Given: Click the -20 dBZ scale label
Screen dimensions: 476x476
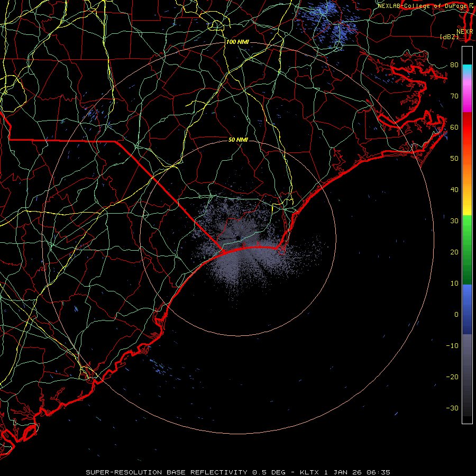Looking at the screenshot, I should point(452,377).
